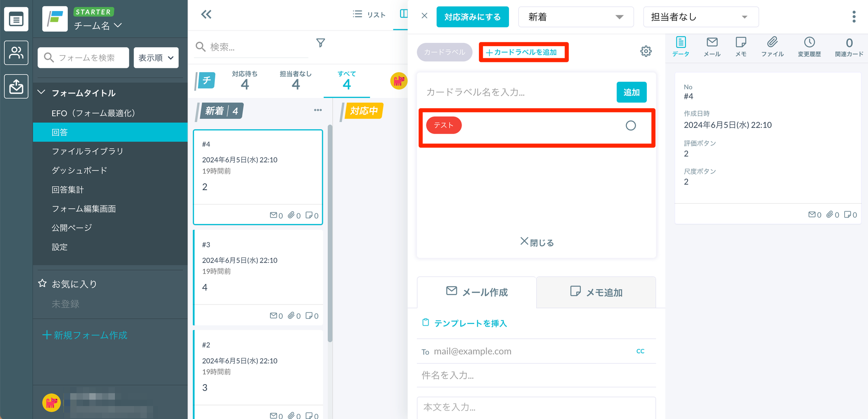The height and width of the screenshot is (419, 868).
Task: Switch to the メモ追加 tab
Action: 596,292
